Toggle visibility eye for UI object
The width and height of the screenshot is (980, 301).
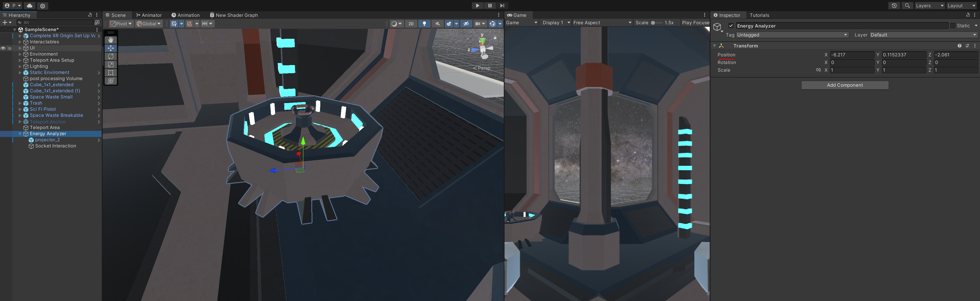tap(3, 48)
